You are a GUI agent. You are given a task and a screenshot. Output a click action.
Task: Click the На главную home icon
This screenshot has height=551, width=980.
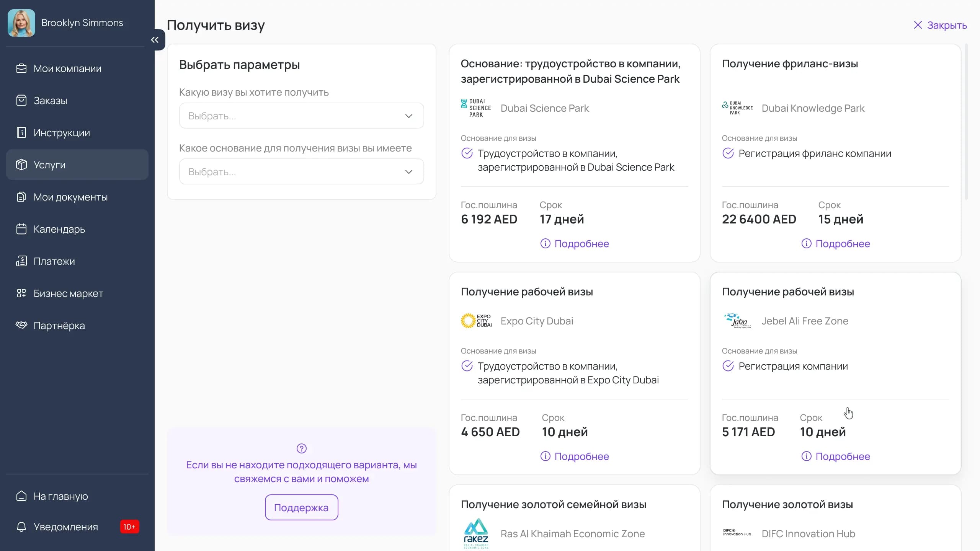(21, 496)
